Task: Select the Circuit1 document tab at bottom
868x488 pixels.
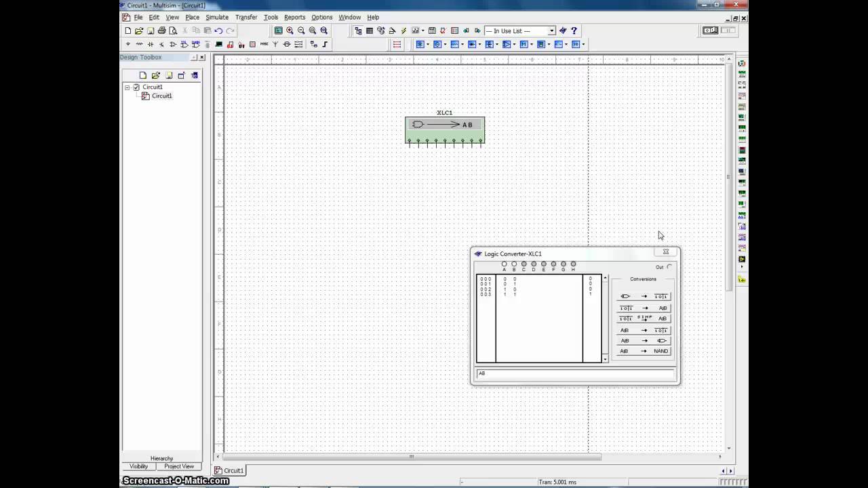Action: coord(230,470)
